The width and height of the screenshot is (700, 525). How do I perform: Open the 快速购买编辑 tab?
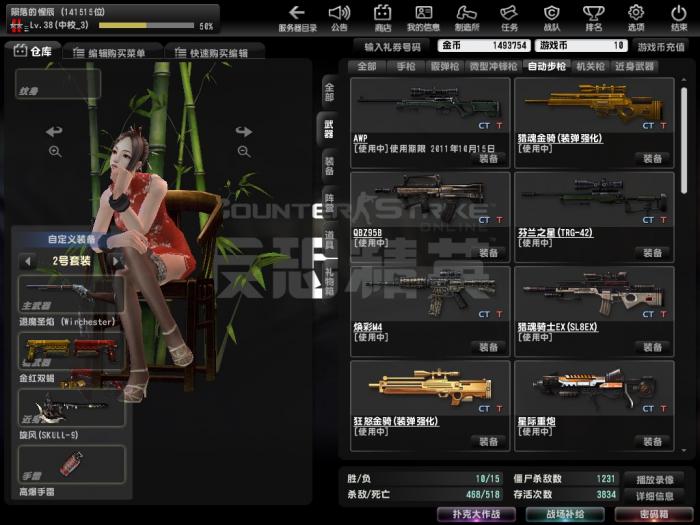click(214, 53)
